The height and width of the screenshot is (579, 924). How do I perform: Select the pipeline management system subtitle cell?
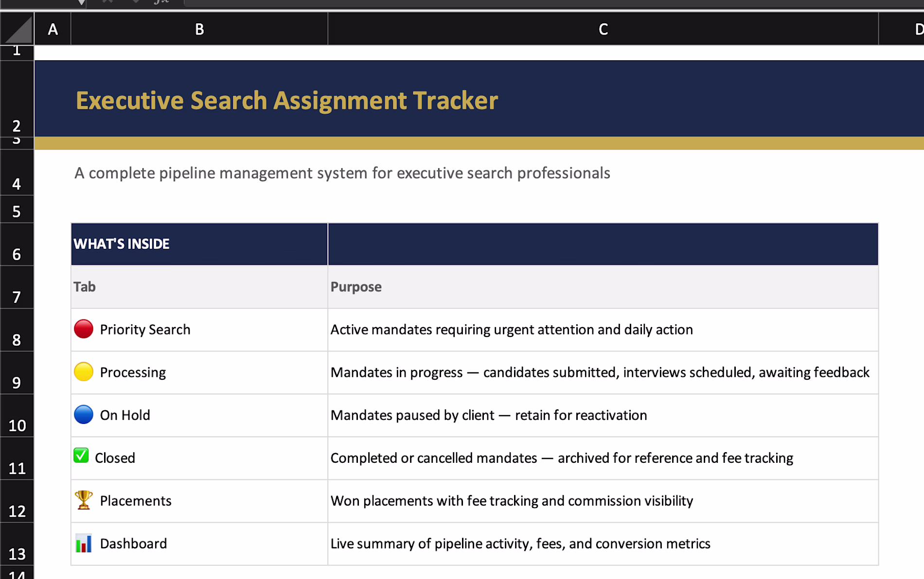(x=342, y=173)
